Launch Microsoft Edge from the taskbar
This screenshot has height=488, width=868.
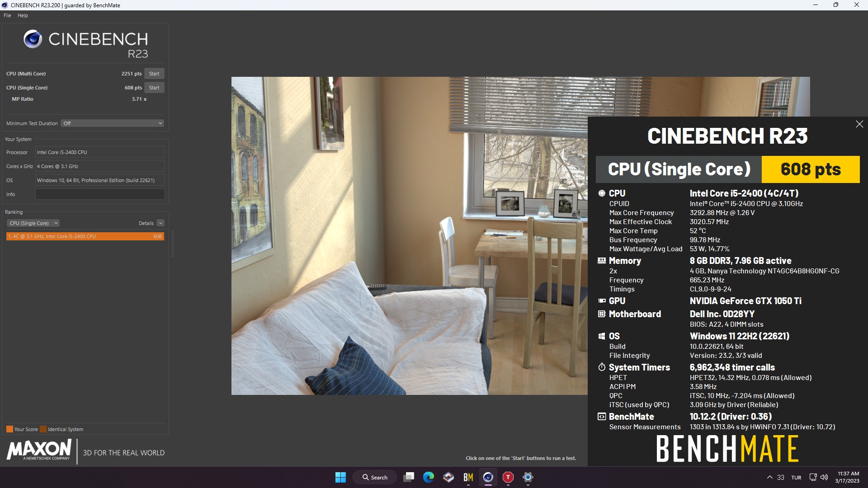pyautogui.click(x=428, y=477)
